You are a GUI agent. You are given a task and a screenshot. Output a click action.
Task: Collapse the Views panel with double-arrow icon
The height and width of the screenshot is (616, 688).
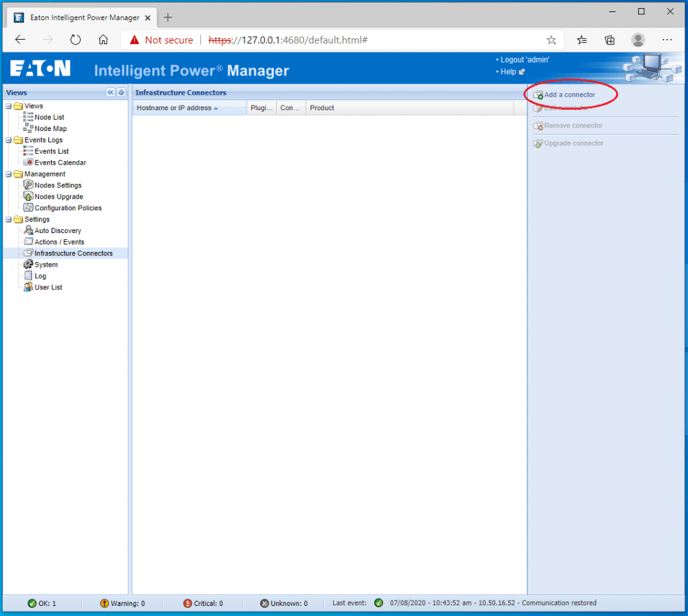pyautogui.click(x=110, y=92)
